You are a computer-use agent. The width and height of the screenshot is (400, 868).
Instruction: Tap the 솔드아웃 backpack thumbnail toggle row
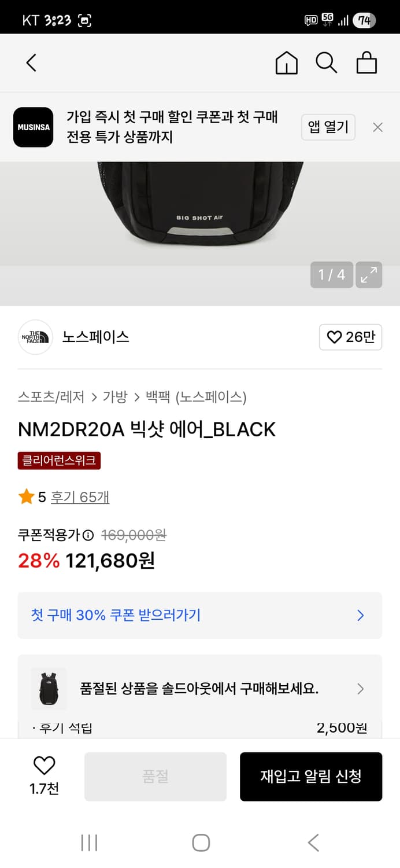click(x=49, y=689)
